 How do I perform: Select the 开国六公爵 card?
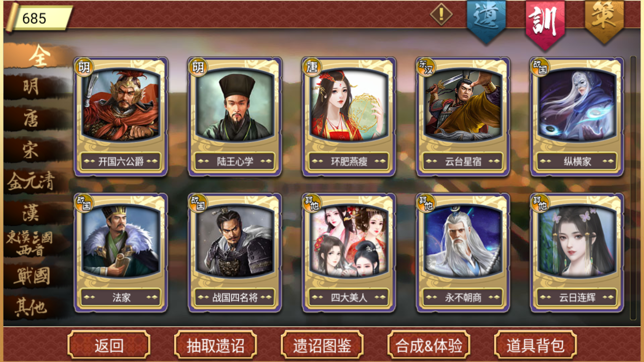(x=121, y=117)
